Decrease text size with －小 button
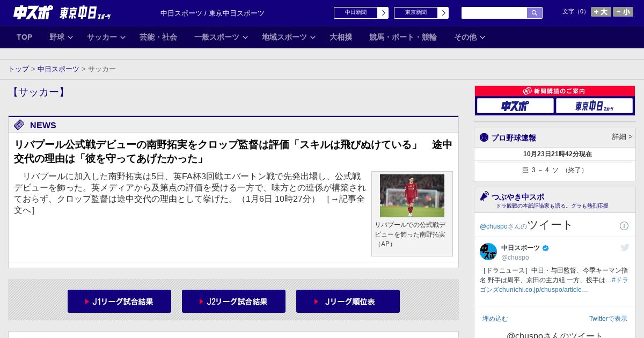Screen dimensions: 644x338 coord(623,12)
